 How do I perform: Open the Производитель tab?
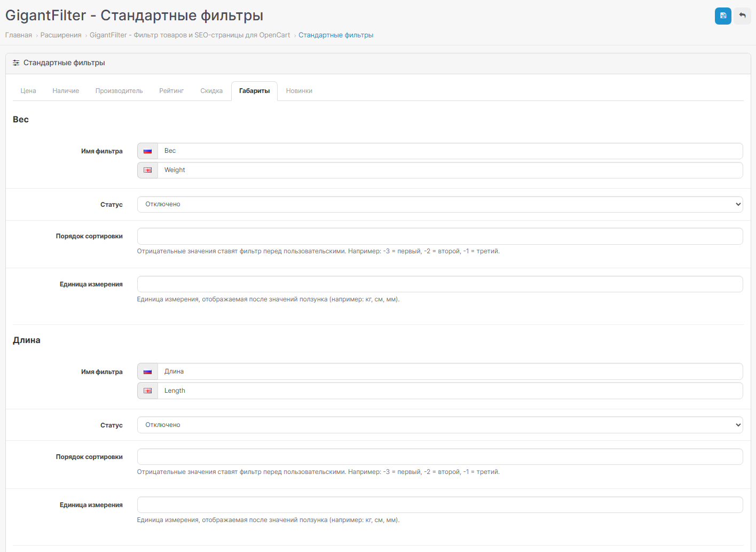tap(119, 91)
